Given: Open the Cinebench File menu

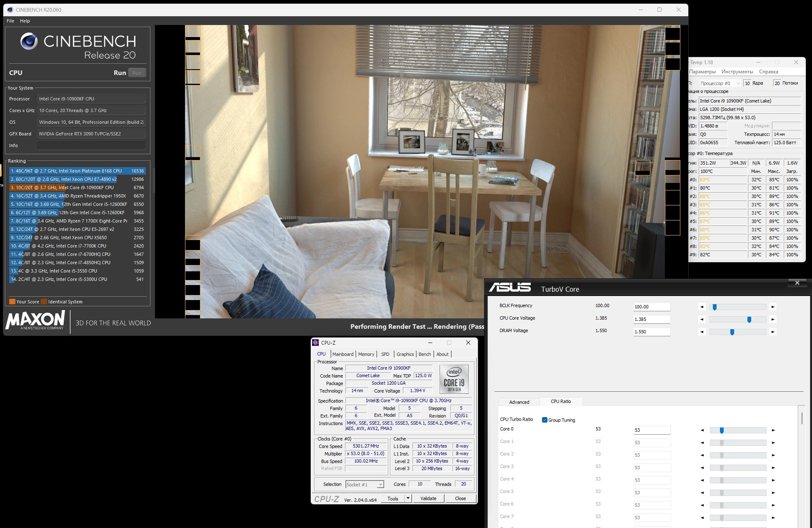Looking at the screenshot, I should click(x=10, y=21).
